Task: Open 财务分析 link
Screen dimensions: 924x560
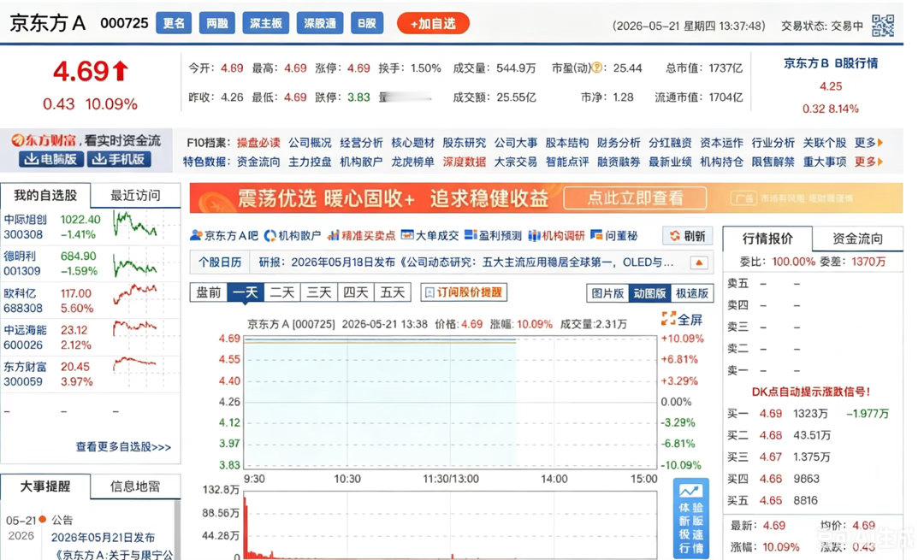Action: [x=619, y=143]
